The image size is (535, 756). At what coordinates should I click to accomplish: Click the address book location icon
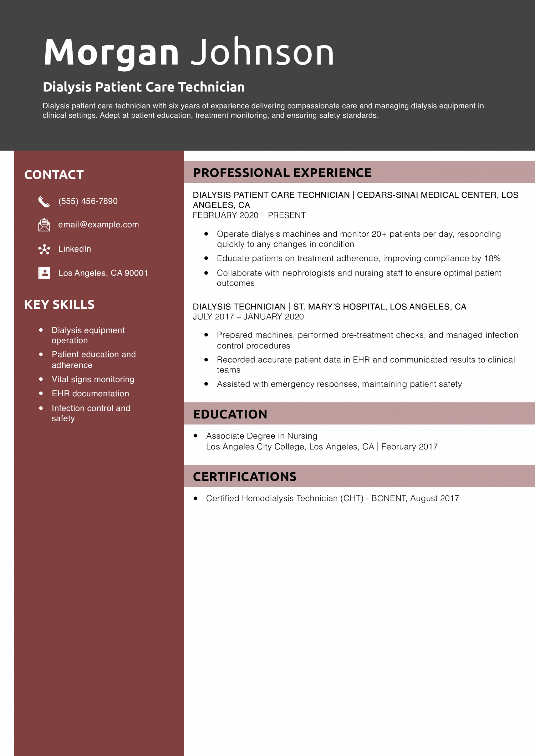click(44, 273)
